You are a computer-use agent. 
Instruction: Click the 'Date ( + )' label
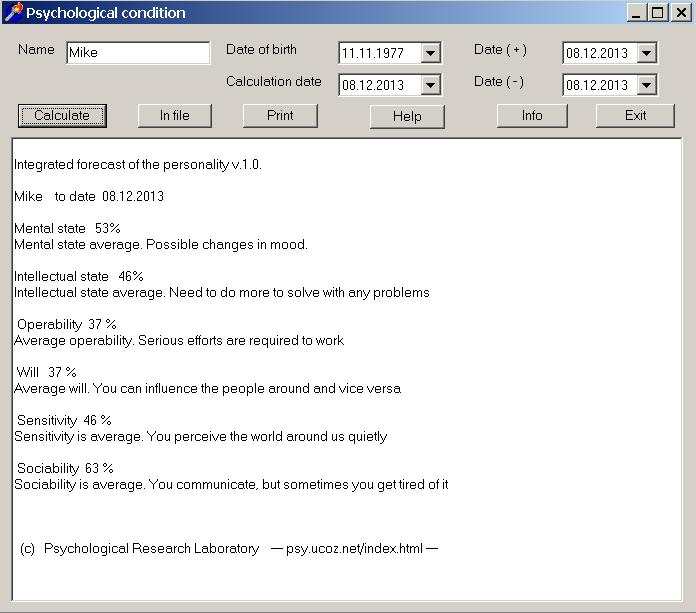coord(500,49)
